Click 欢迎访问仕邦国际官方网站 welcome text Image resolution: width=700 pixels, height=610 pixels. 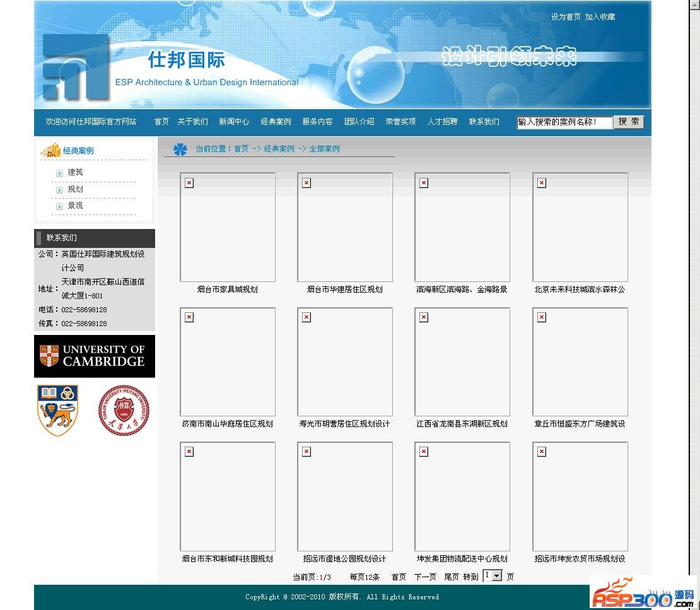click(x=91, y=122)
